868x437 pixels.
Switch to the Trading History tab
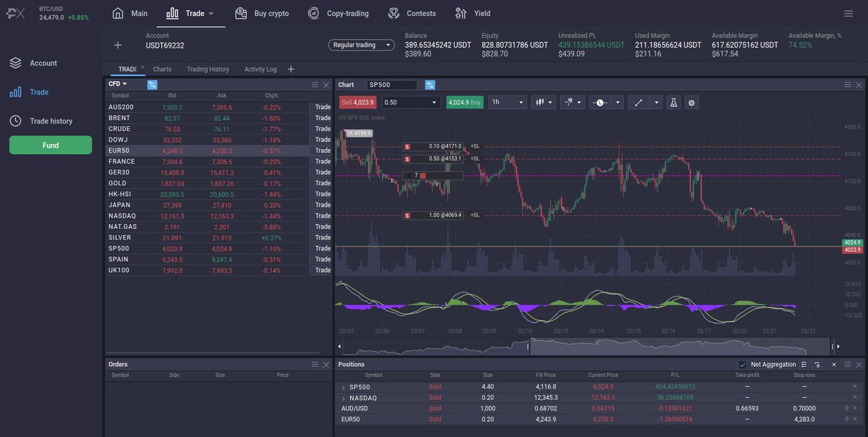pyautogui.click(x=208, y=69)
